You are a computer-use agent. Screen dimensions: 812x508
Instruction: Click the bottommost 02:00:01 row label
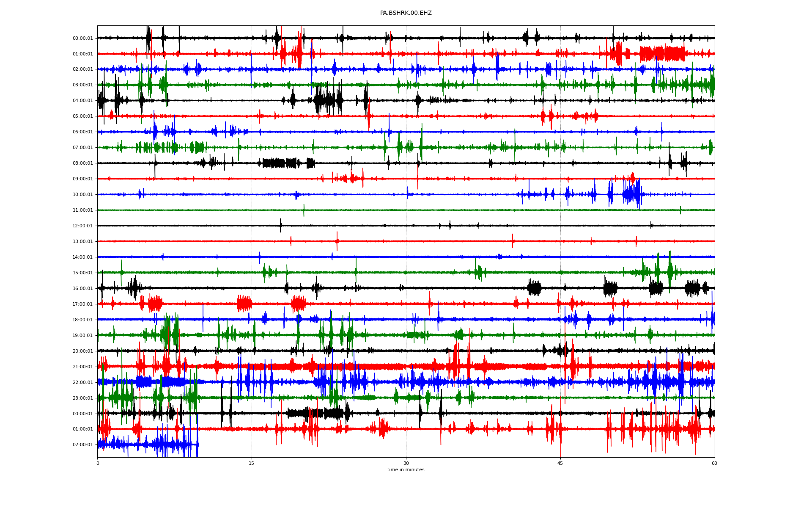(83, 445)
